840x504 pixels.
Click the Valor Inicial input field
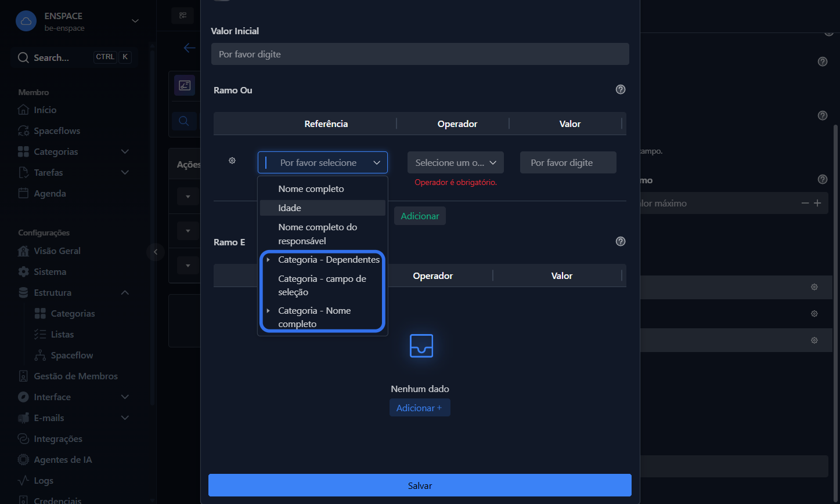[x=420, y=54]
